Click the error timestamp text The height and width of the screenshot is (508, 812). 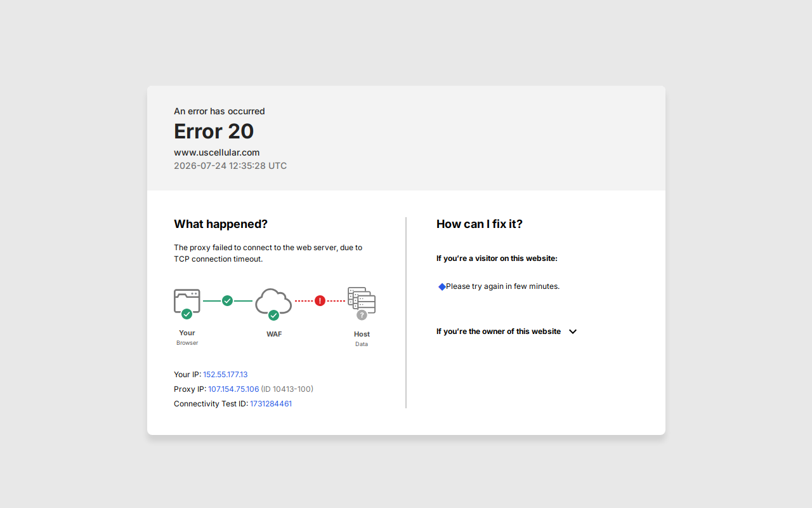point(230,166)
